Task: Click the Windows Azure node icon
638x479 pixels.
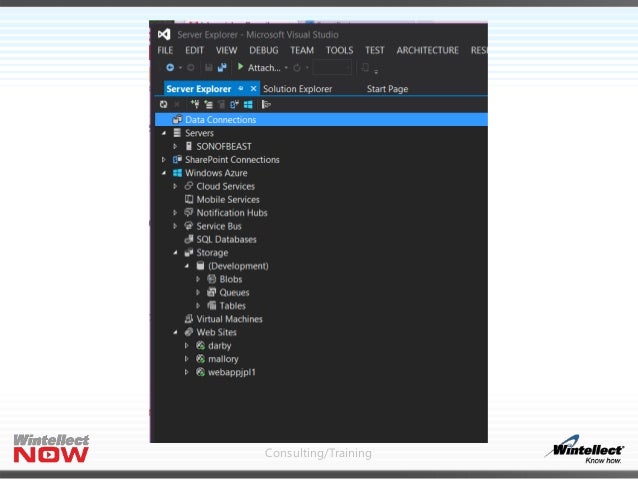Action: (177, 173)
